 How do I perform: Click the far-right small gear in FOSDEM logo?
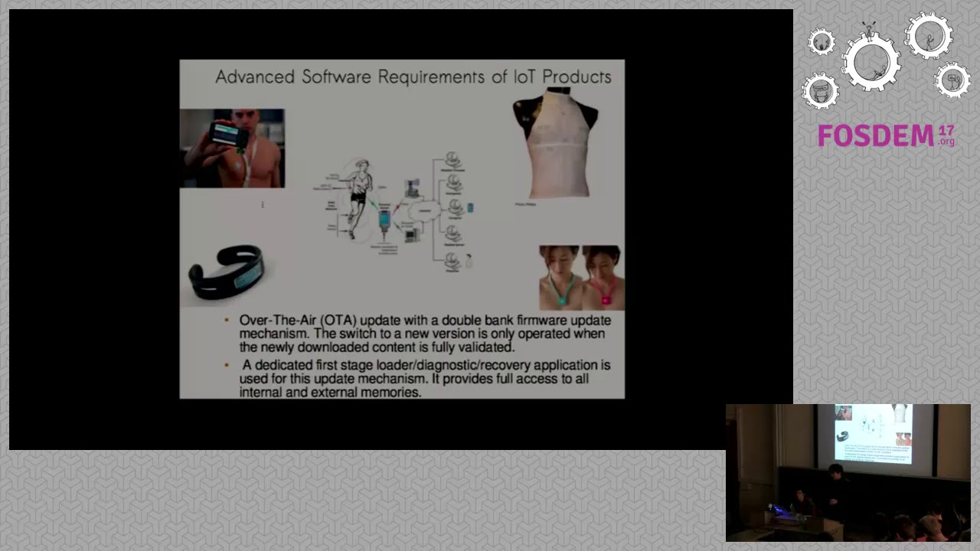click(952, 80)
